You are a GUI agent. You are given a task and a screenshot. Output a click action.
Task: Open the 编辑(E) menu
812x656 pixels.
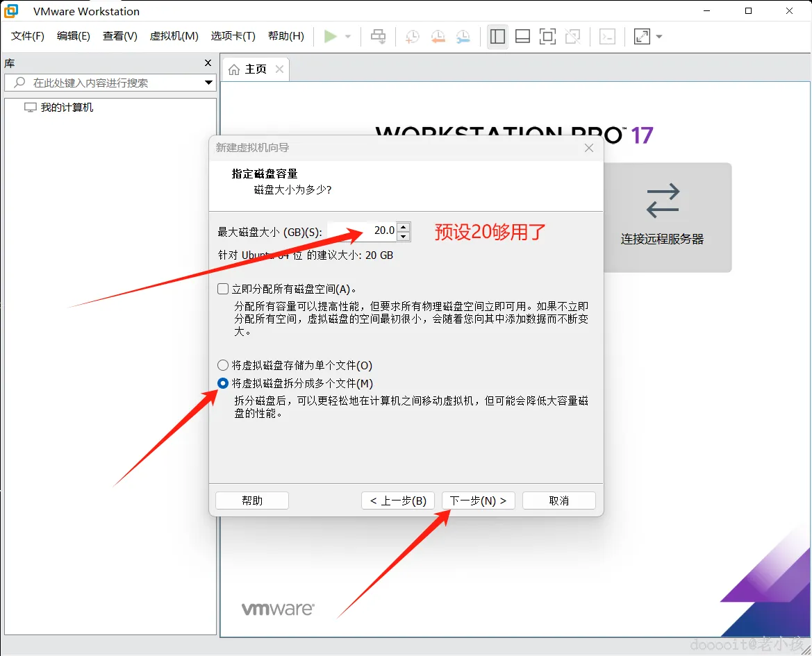(x=73, y=35)
